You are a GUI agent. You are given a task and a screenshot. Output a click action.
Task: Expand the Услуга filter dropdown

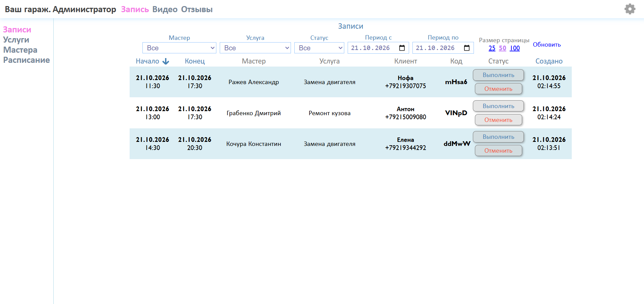255,48
